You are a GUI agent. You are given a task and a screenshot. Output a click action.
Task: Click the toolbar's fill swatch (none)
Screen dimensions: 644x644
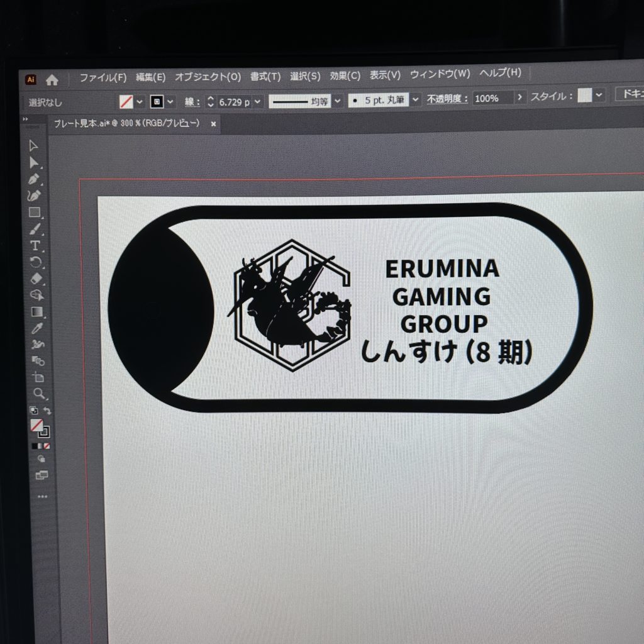coord(37,426)
